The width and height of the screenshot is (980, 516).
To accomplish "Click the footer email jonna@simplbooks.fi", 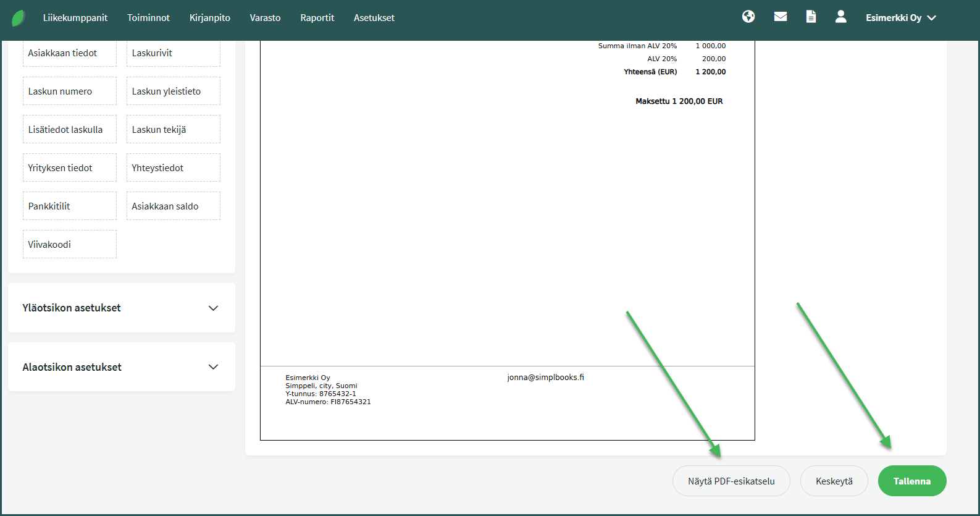I will tap(545, 377).
